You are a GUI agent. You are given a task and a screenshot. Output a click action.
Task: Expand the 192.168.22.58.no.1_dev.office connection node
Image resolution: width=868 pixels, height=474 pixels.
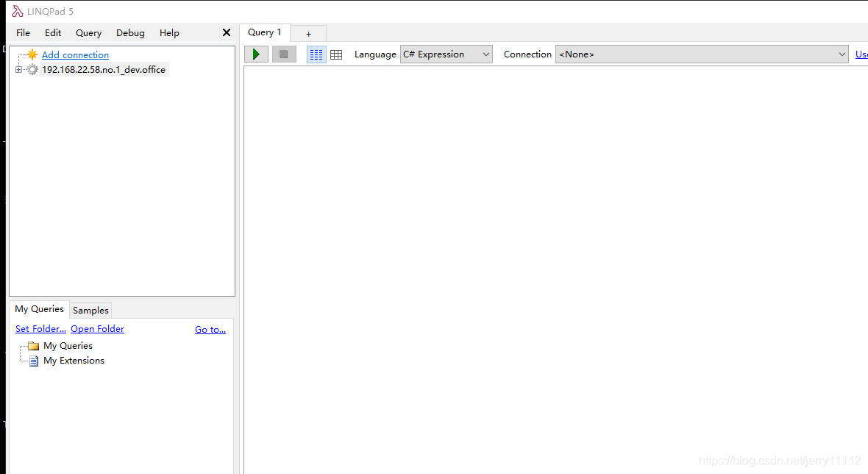click(18, 70)
